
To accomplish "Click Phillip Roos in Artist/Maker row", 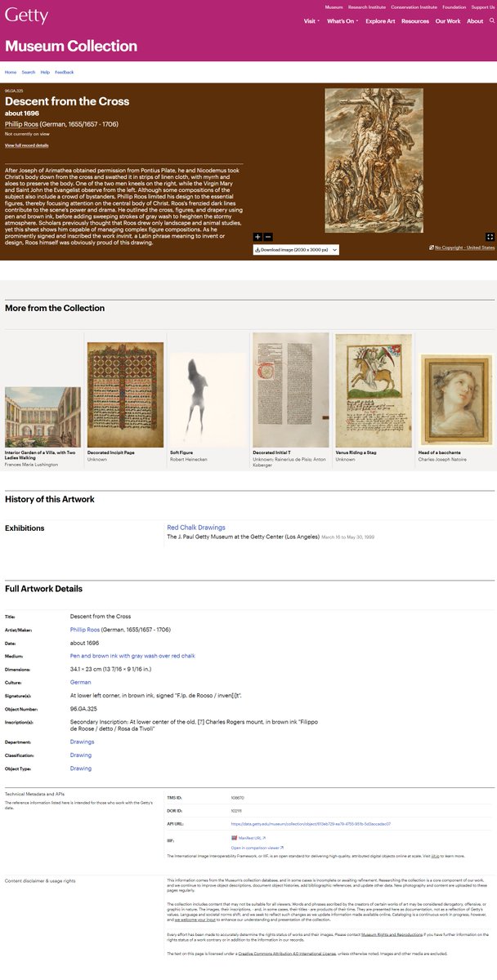I will 87,630.
